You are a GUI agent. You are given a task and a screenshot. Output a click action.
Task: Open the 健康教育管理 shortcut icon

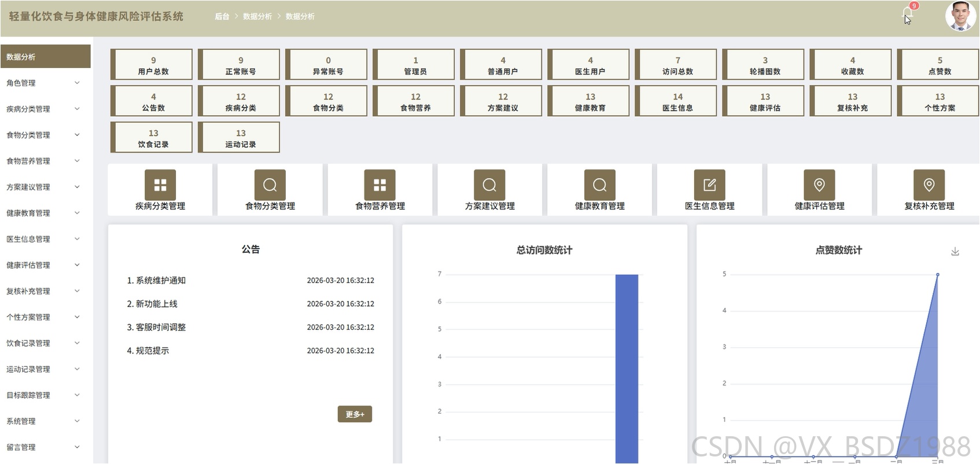(x=600, y=185)
